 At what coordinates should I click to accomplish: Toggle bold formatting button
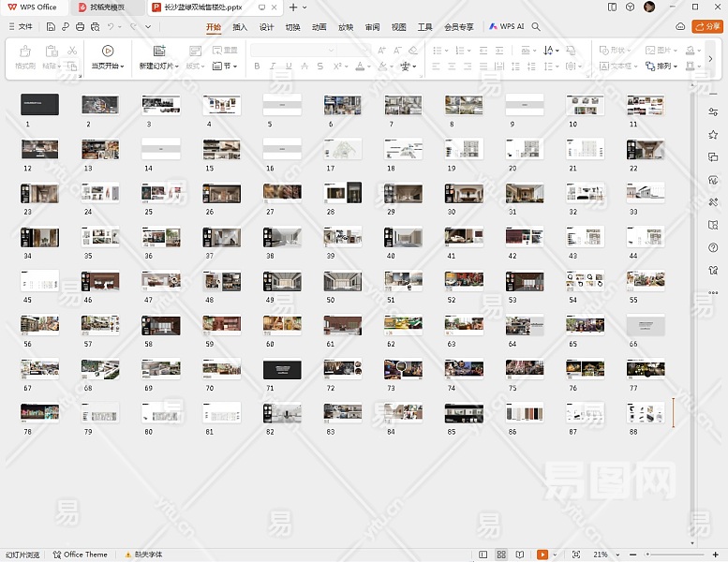coord(257,67)
